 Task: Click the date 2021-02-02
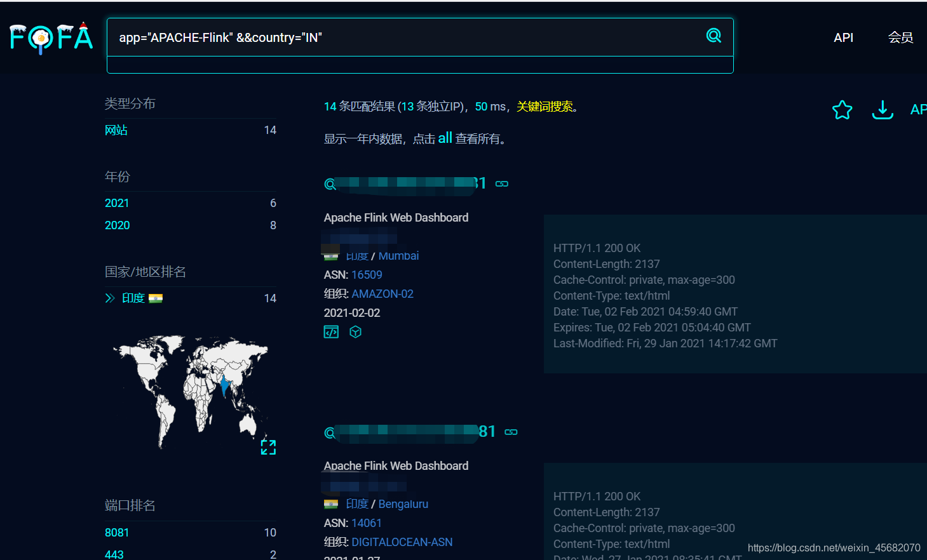point(352,313)
